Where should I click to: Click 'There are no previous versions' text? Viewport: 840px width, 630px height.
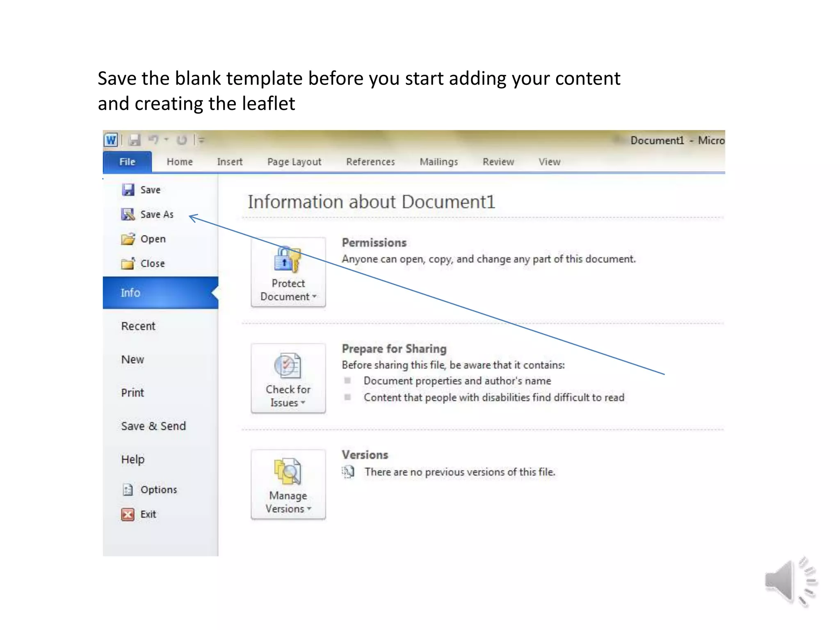[460, 472]
